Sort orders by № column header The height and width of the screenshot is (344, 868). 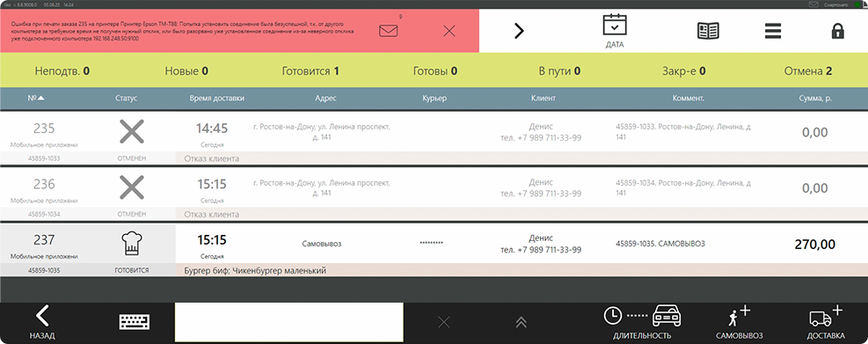[36, 98]
